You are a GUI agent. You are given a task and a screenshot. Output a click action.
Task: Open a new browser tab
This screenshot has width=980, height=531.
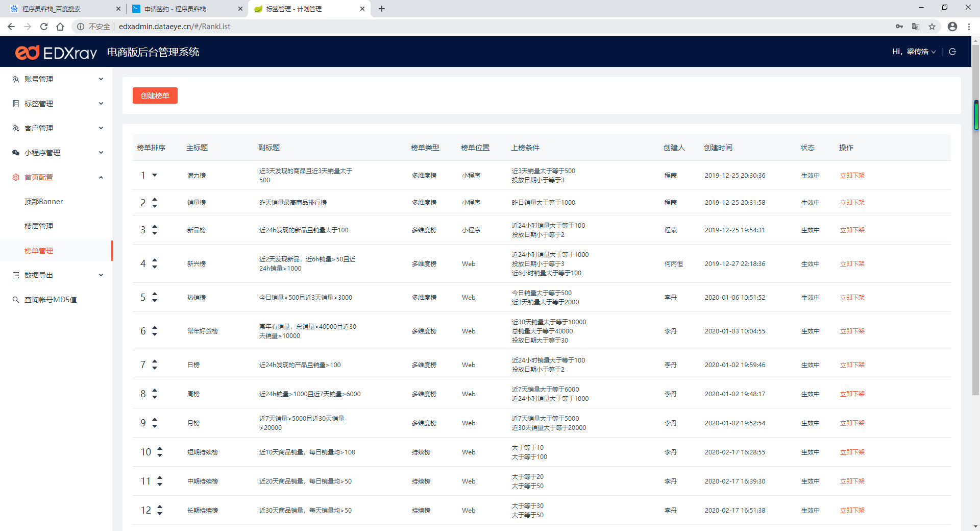pyautogui.click(x=382, y=9)
